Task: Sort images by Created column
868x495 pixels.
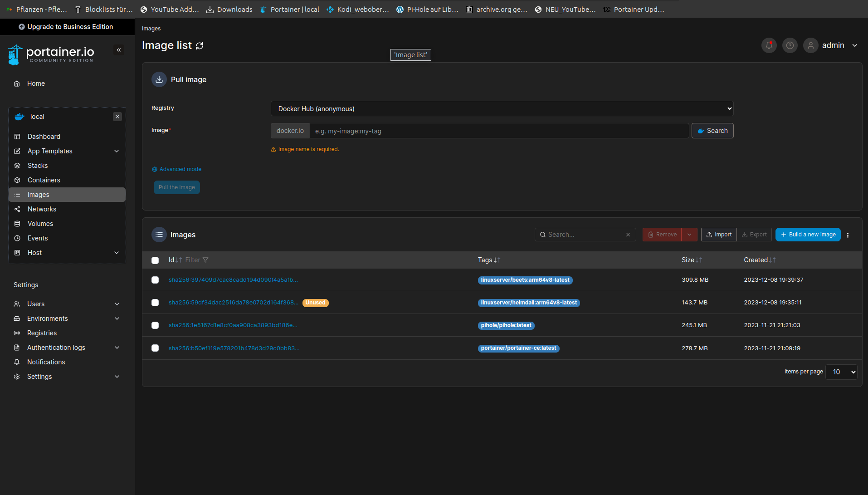Action: coord(760,260)
